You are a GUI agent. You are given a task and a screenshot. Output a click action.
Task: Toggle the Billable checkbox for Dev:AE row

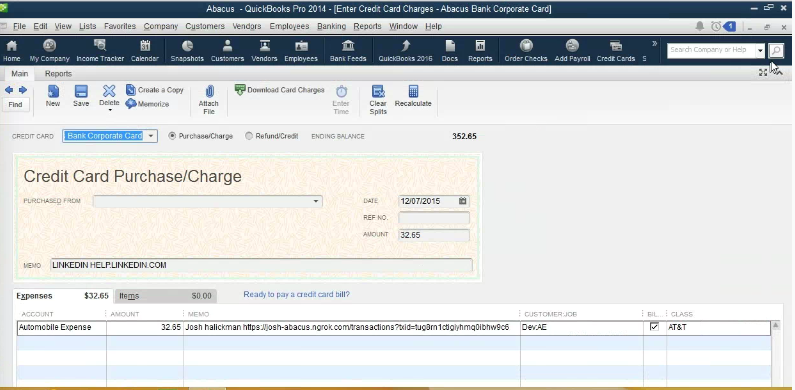pos(654,327)
